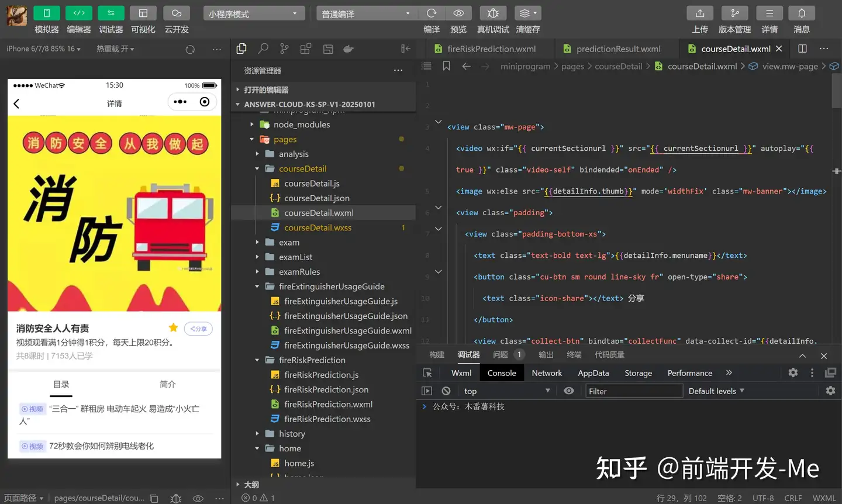The height and width of the screenshot is (504, 842).
Task: Select the AppData debugger tab
Action: click(593, 373)
